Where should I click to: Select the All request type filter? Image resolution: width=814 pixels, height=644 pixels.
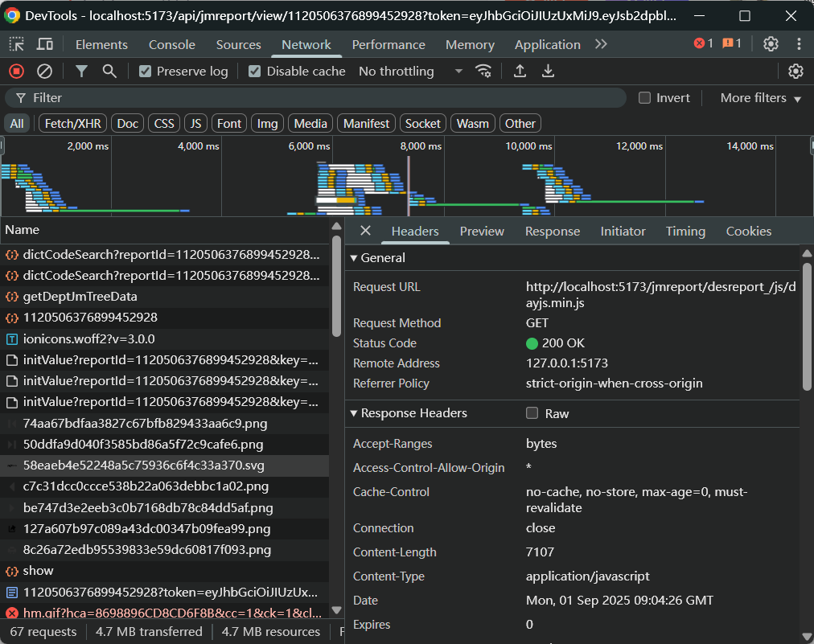coord(17,124)
